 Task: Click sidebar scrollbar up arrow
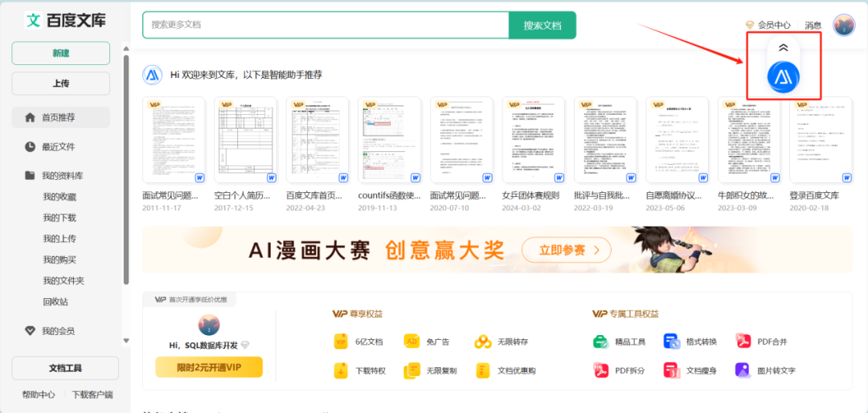[x=126, y=49]
